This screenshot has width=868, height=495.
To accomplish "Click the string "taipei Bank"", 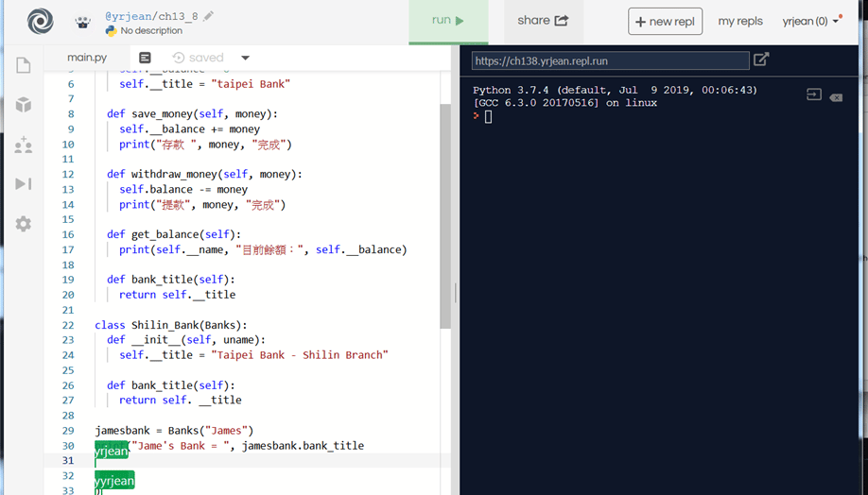I will click(x=251, y=84).
